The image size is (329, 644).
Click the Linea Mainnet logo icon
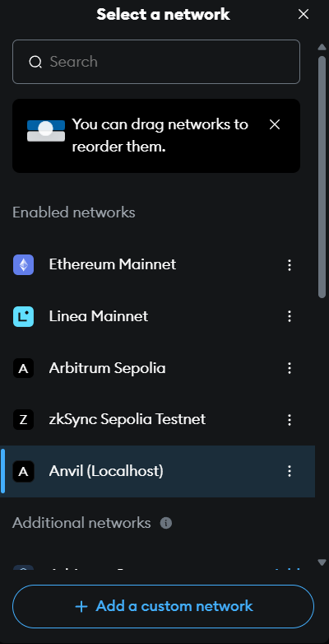click(23, 317)
